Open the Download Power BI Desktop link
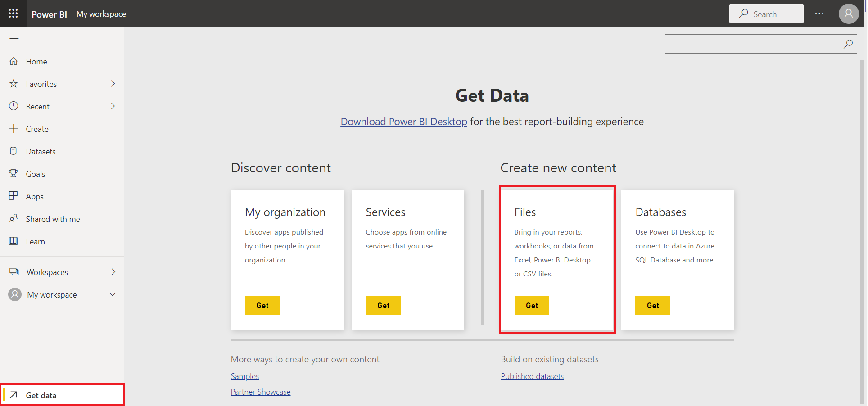This screenshot has width=868, height=406. 404,122
